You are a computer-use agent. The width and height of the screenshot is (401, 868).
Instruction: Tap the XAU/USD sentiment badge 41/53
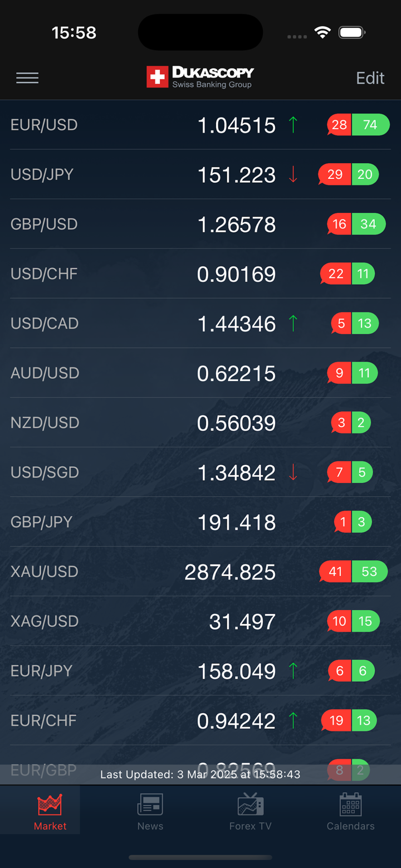click(353, 572)
